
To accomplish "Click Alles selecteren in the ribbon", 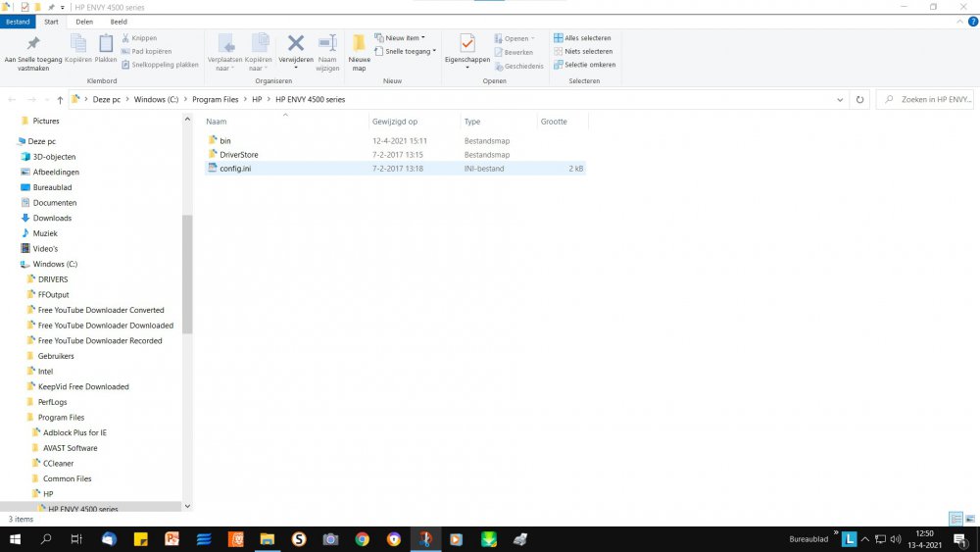I will click(x=586, y=38).
